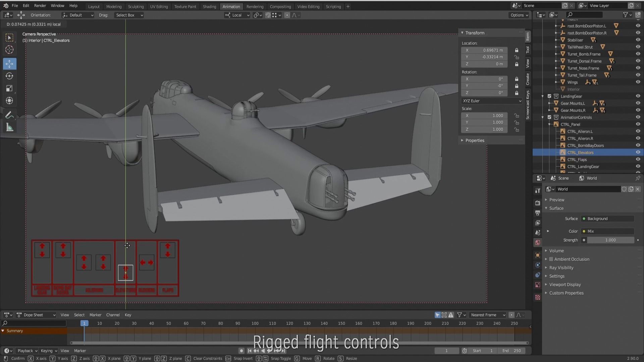Open the Keying popover in timeline

pyautogui.click(x=48, y=351)
